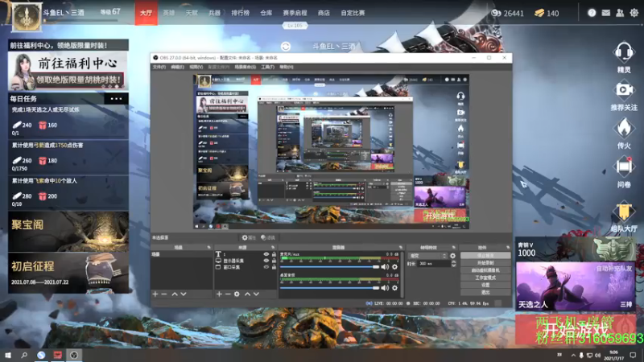
Task: Click the help question mark icon in the game header
Action: tap(592, 13)
